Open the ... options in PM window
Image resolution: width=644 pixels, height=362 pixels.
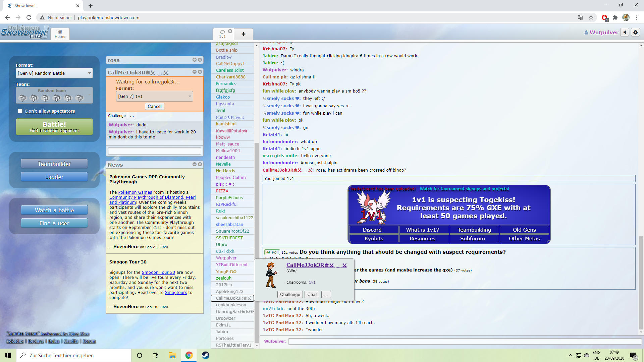[x=132, y=116]
